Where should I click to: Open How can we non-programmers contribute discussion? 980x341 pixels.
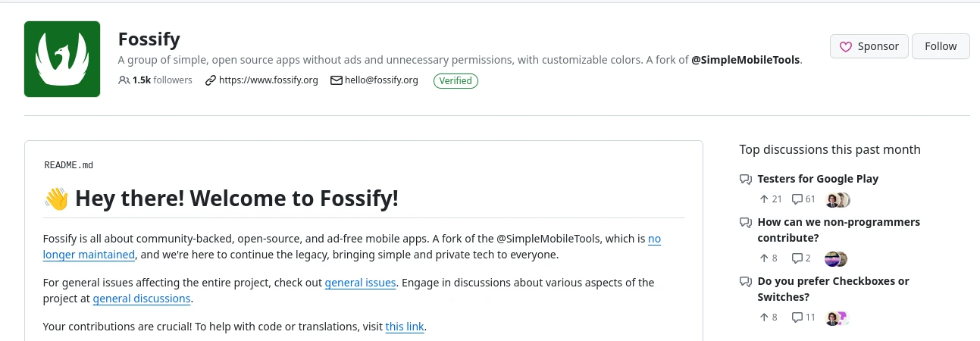coord(838,230)
